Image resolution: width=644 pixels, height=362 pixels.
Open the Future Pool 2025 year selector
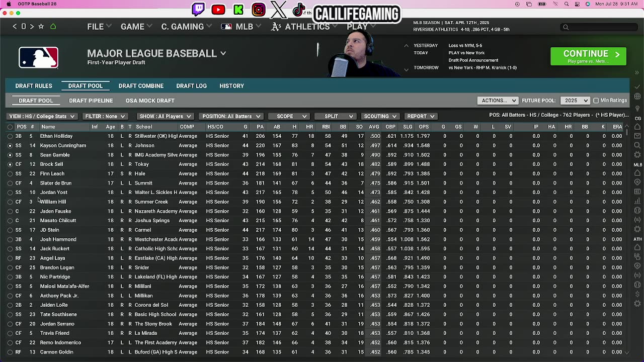[x=574, y=101]
